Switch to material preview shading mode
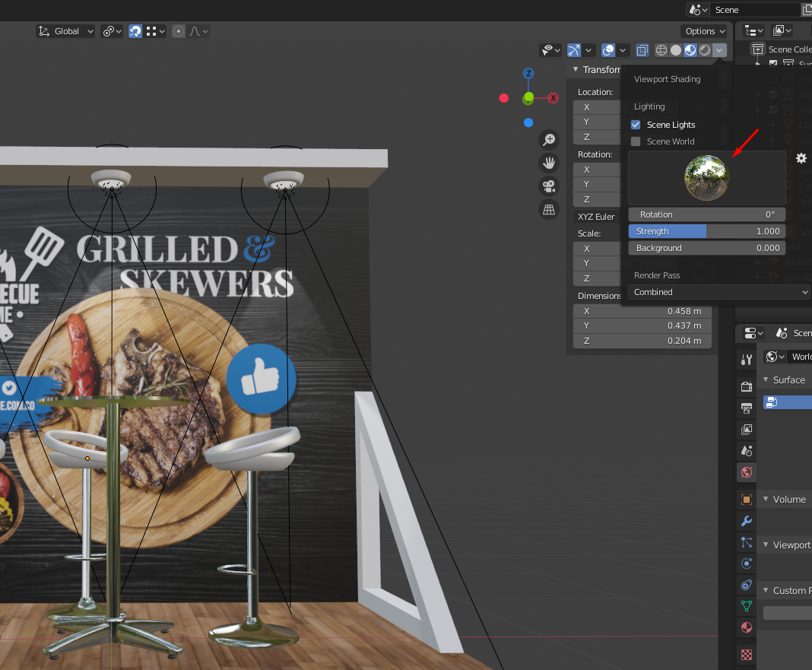This screenshot has height=670, width=812. [x=690, y=50]
